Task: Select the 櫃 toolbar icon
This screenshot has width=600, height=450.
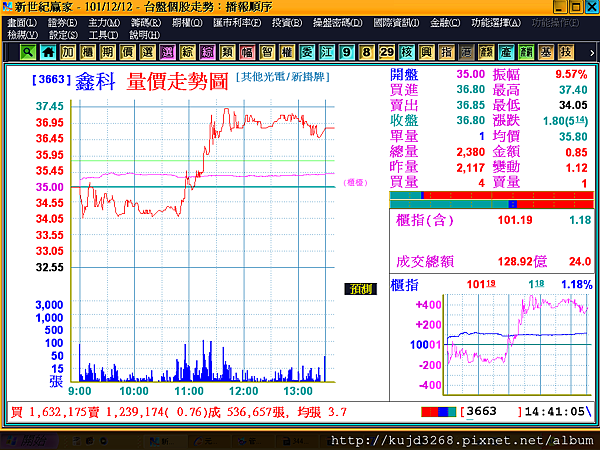Action: click(88, 52)
